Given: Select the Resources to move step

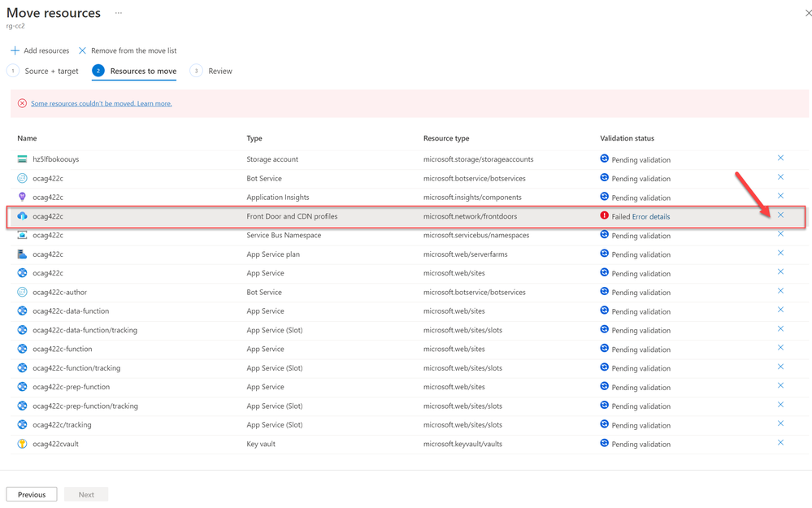Looking at the screenshot, I should click(134, 71).
